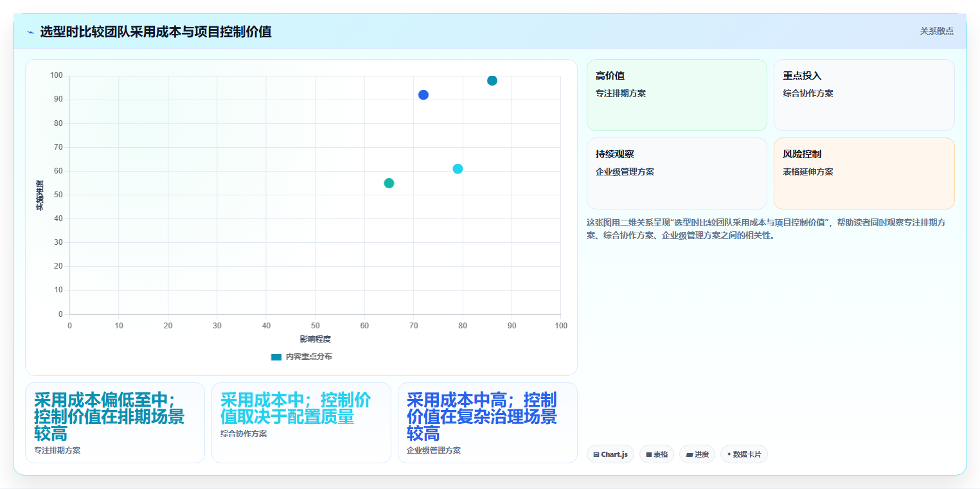Click the 进度 tag chip
This screenshot has width=980, height=489.
pos(697,454)
